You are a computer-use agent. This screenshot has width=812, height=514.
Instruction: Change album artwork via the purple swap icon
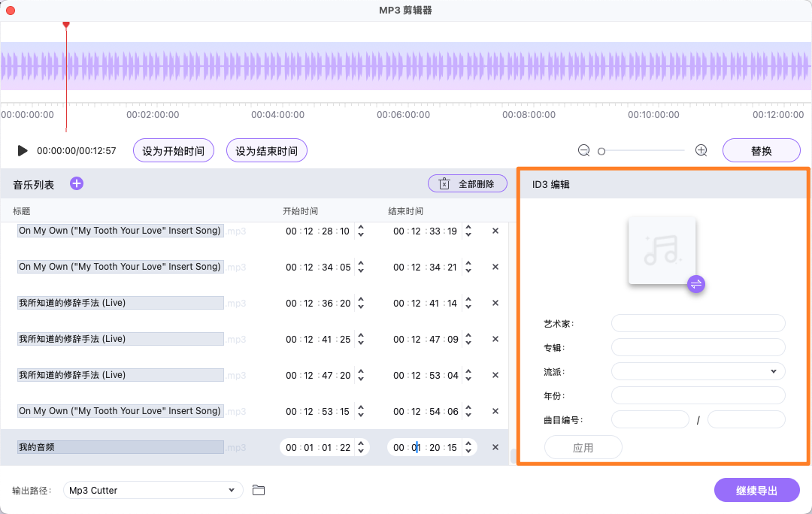pos(695,284)
